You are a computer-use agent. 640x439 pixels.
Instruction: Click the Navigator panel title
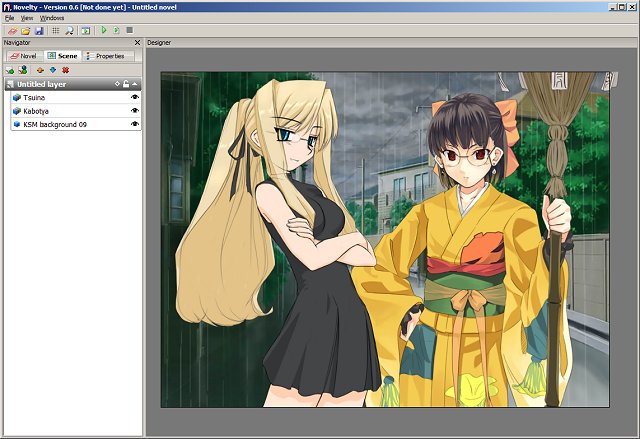coord(17,42)
